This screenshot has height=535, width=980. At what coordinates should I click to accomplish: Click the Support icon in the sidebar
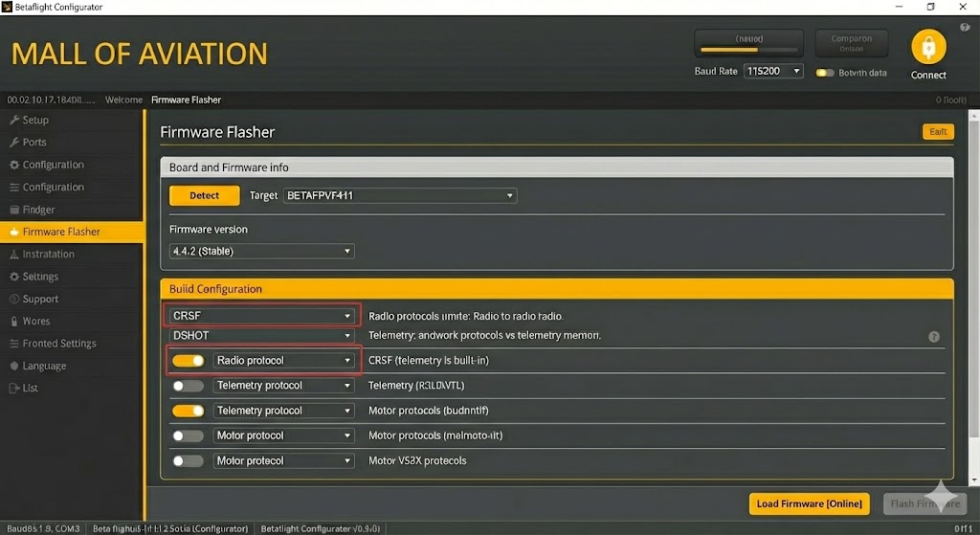(13, 300)
